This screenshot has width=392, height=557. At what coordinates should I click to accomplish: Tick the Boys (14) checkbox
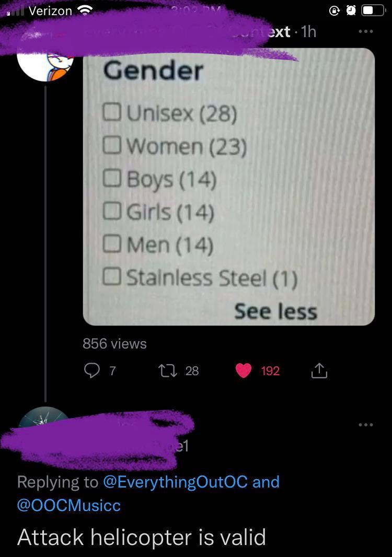(x=112, y=178)
